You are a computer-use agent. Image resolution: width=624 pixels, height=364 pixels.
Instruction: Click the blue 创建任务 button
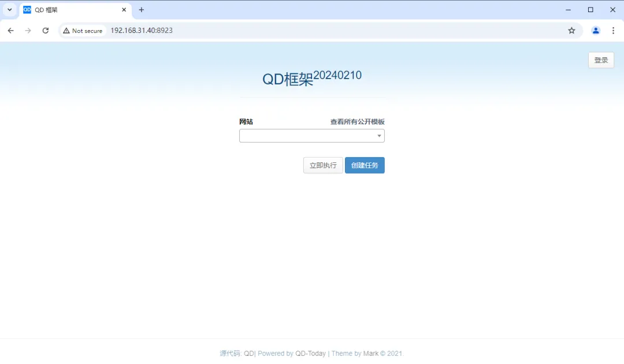(365, 165)
